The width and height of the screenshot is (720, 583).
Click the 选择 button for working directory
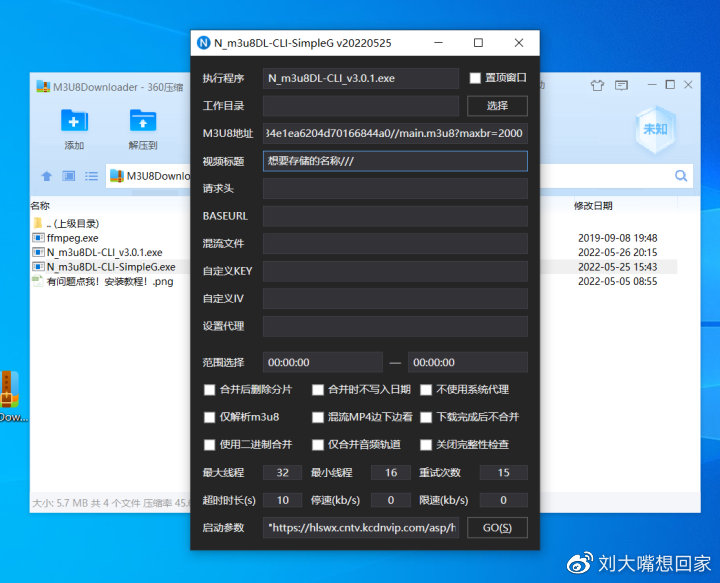pyautogui.click(x=497, y=106)
